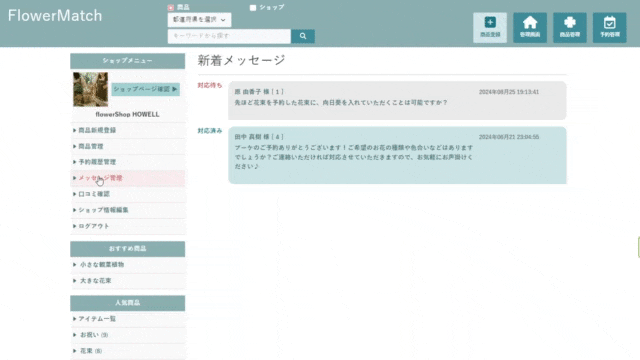
Task: Open the 小さな観葉植物 recommended item
Action: click(128, 264)
